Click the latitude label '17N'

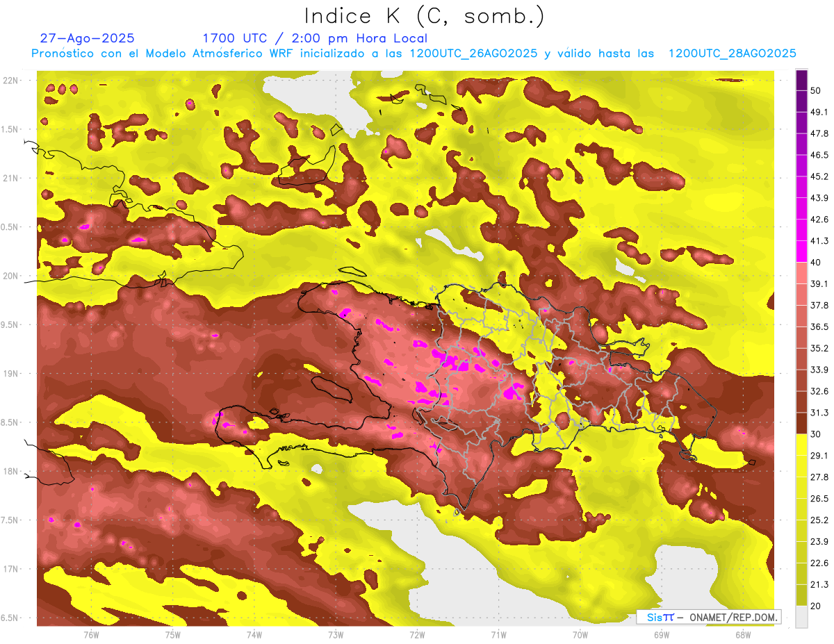coord(11,569)
